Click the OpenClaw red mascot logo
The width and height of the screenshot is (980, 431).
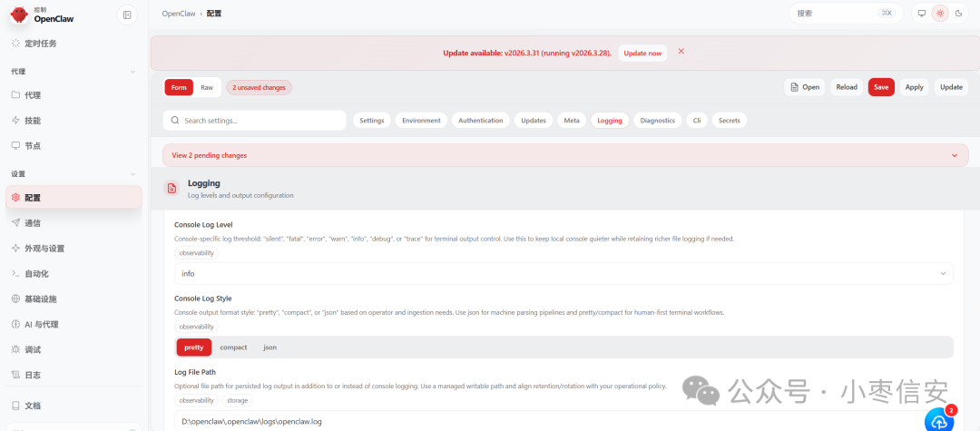[19, 15]
